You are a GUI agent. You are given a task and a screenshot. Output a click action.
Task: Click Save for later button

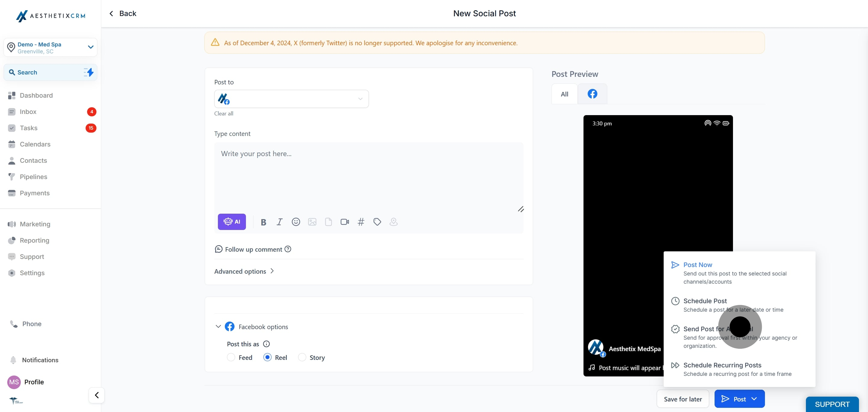point(682,399)
